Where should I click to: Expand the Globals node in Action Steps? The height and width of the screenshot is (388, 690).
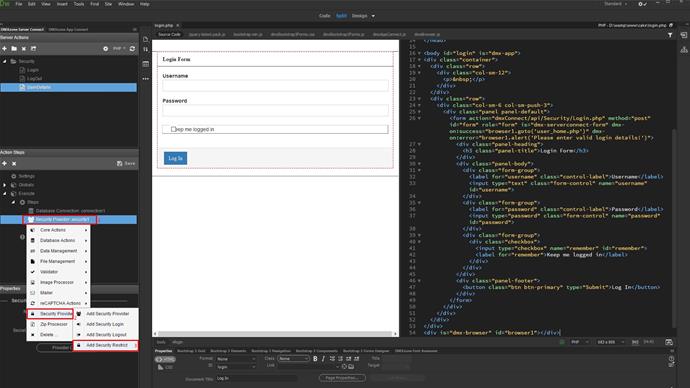[x=5, y=185]
